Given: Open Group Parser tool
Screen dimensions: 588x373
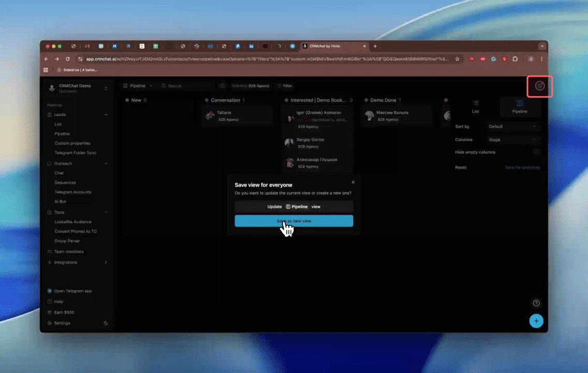Looking at the screenshot, I should (67, 241).
